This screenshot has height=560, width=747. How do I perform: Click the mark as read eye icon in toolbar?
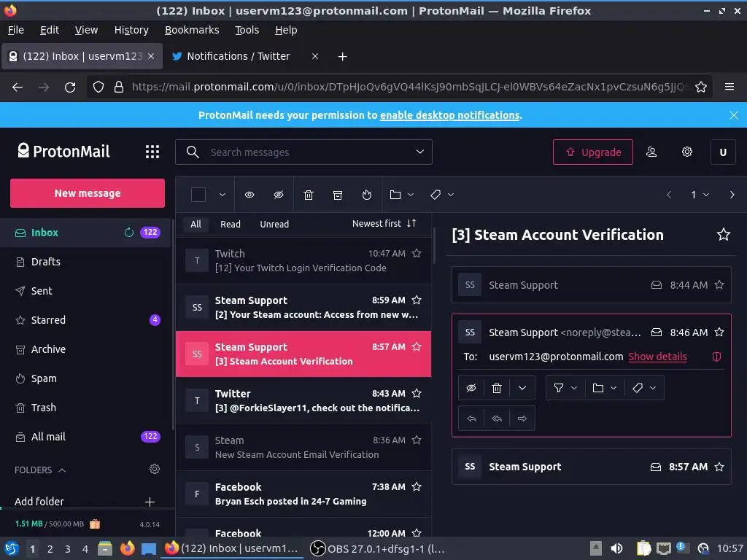249,195
